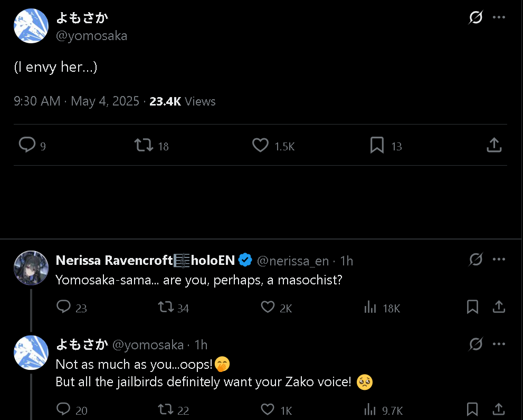Viewport: 523px width, 420px height.
Task: Like the main post by yomosaka
Action: pos(260,145)
